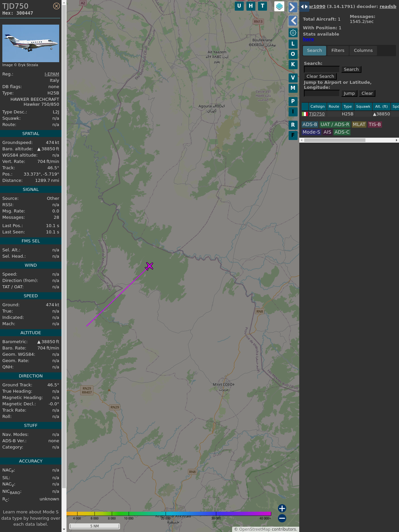The image size is (399, 532).
Task: Click the U map button
Action: click(x=239, y=6)
